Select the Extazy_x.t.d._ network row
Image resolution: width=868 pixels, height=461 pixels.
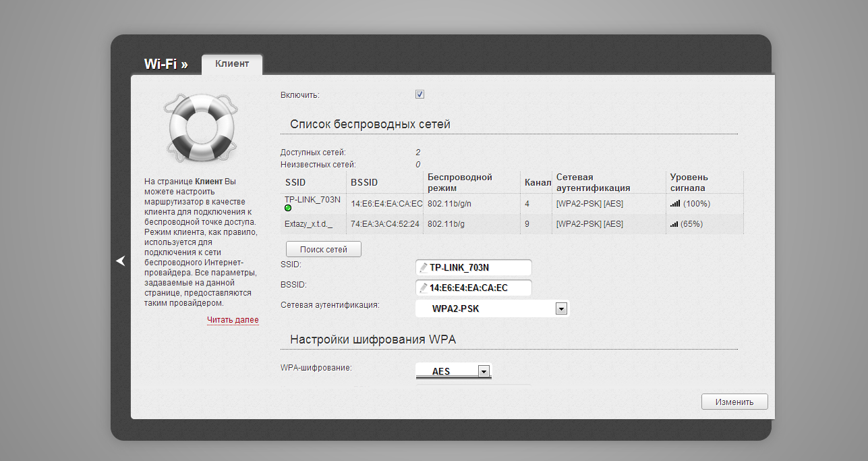tap(308, 223)
